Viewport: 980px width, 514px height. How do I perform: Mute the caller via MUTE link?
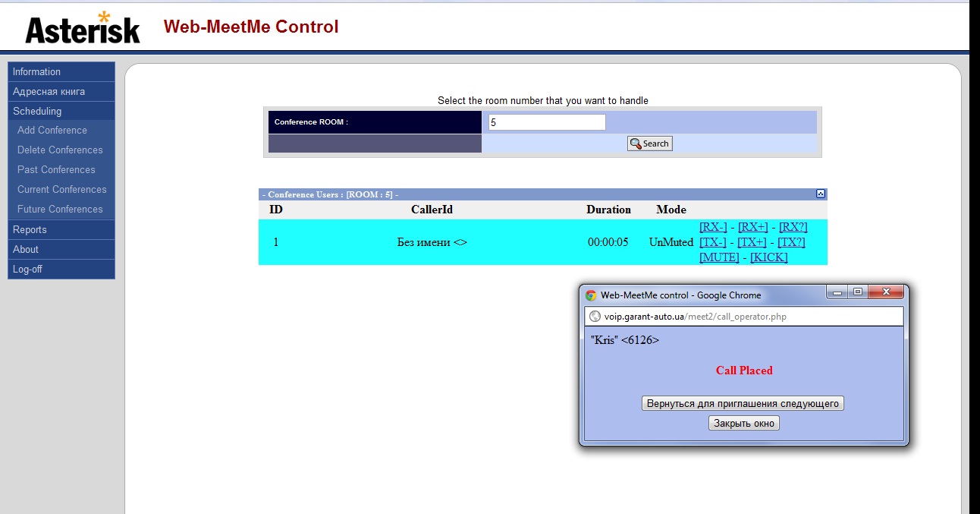coord(719,257)
